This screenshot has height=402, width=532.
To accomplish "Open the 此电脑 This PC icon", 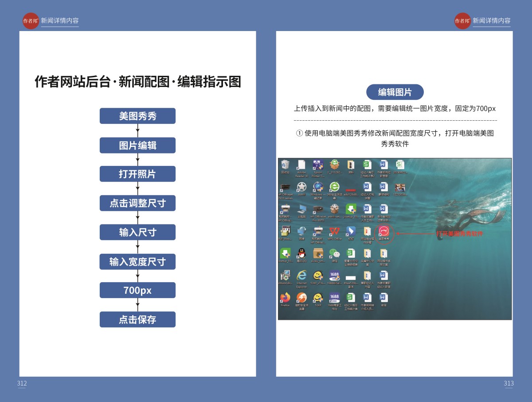I will [x=301, y=209].
